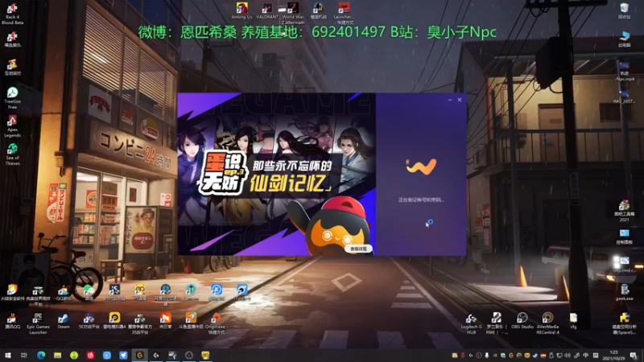Open Microsoft Edge from the taskbar
644x362 pixels.
click(41, 356)
